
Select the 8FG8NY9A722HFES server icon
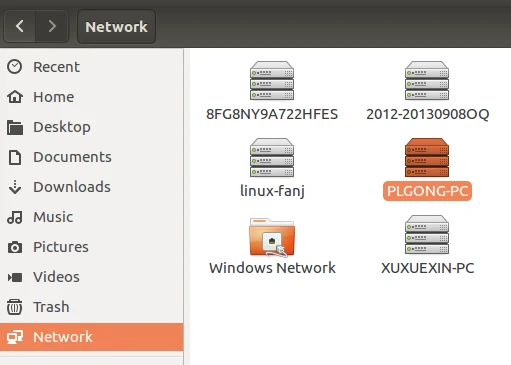[x=272, y=80]
